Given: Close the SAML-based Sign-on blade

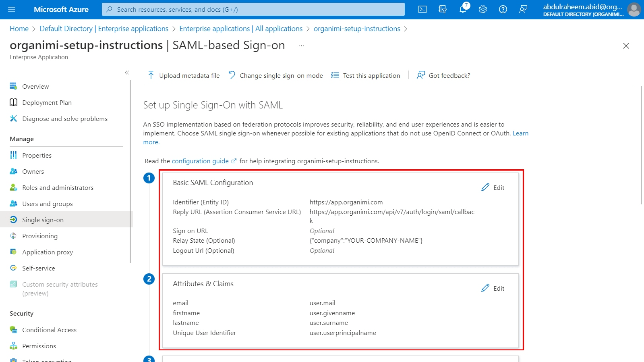Looking at the screenshot, I should point(626,46).
